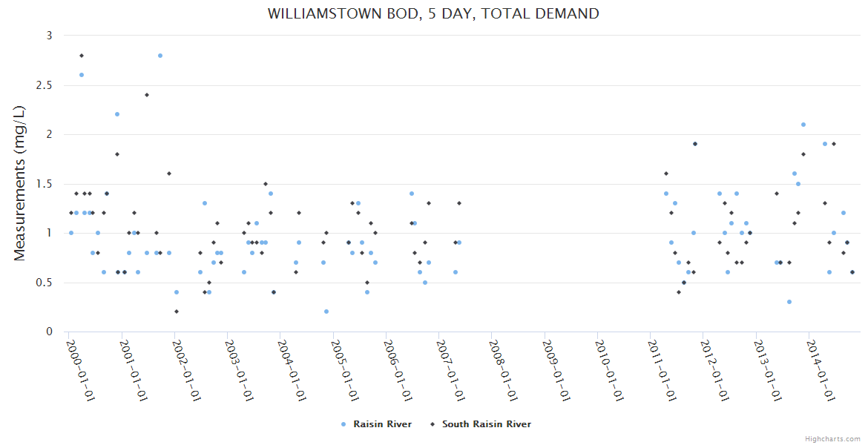Select Raisin River 0.2 mg/L point in late 2004
Screen dimensions: 868x445
tap(326, 311)
